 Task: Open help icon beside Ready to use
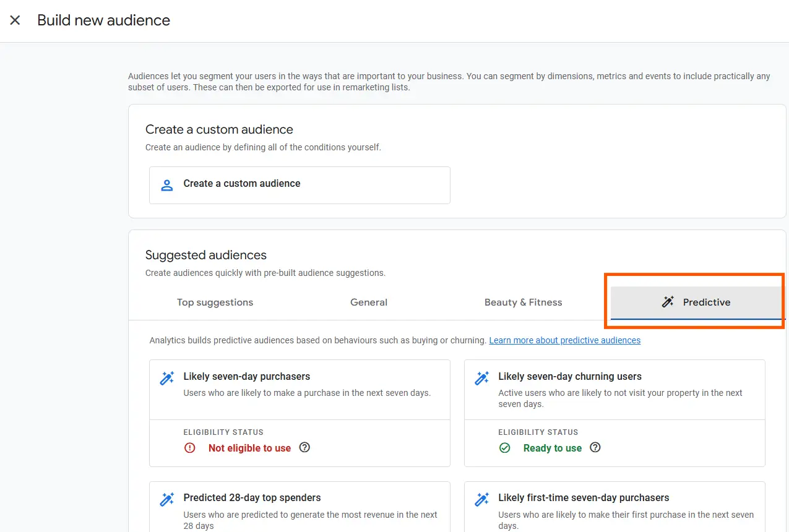(595, 447)
